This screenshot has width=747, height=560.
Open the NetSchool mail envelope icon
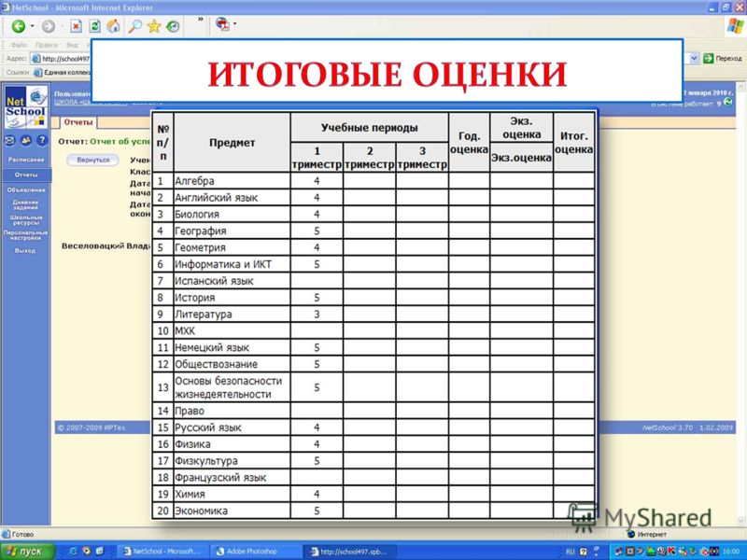9,140
